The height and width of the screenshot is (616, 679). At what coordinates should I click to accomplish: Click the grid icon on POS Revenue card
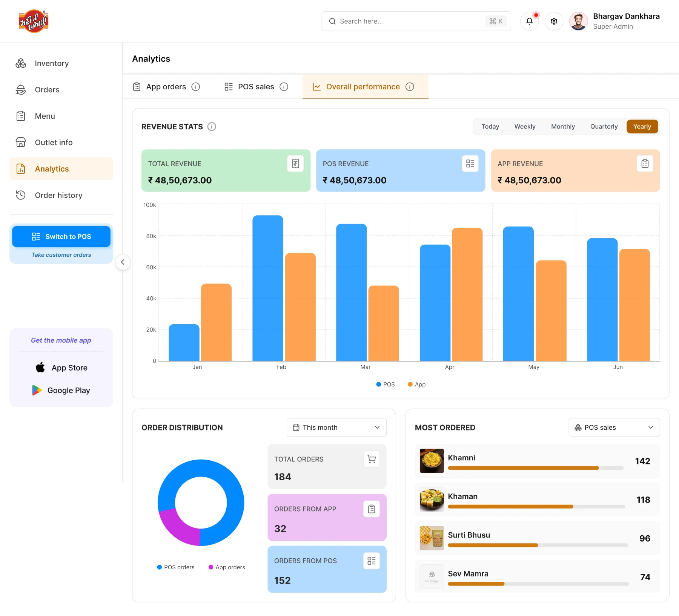tap(470, 164)
